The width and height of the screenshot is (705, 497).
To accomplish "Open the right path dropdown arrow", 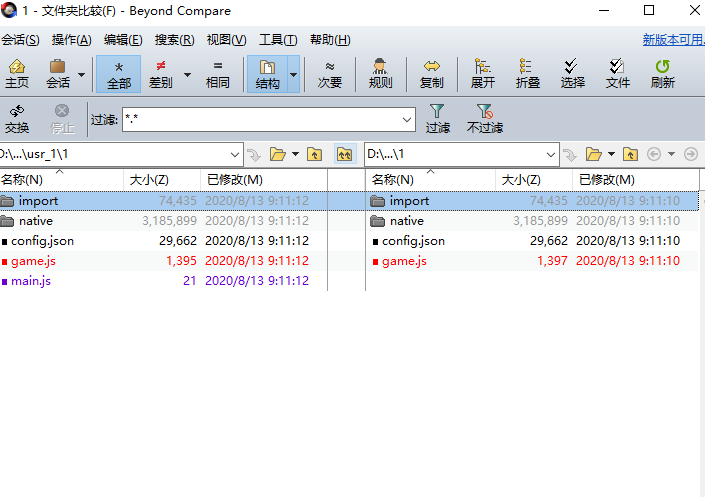I will point(551,155).
